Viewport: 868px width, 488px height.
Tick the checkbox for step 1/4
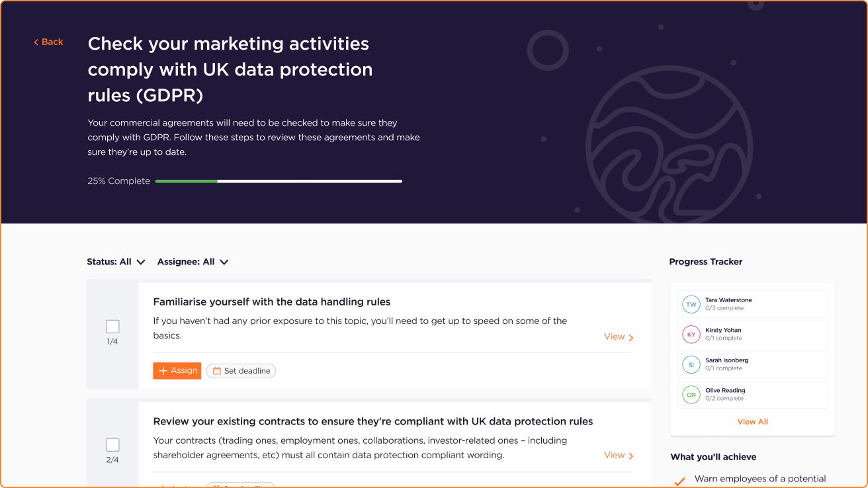112,326
